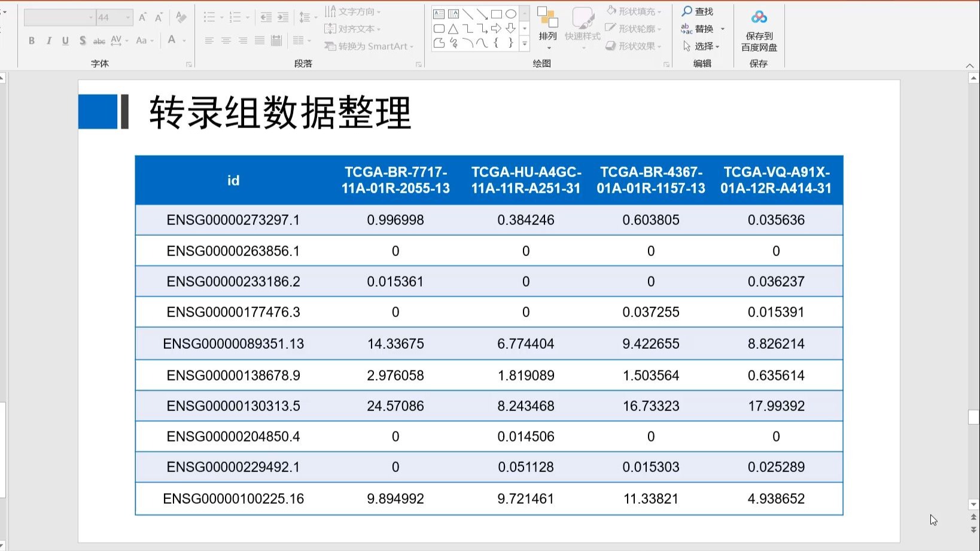The image size is (980, 551).
Task: Decrease list indent level
Action: pyautogui.click(x=266, y=17)
